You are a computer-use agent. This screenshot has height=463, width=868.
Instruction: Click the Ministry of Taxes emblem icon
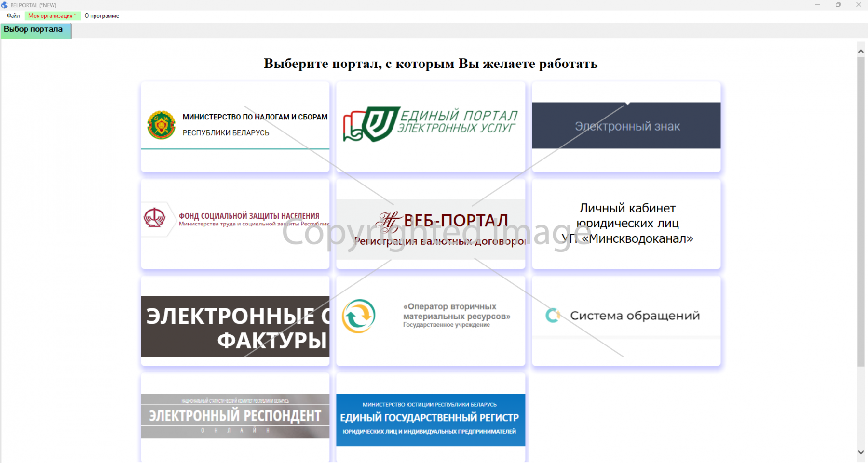(161, 125)
